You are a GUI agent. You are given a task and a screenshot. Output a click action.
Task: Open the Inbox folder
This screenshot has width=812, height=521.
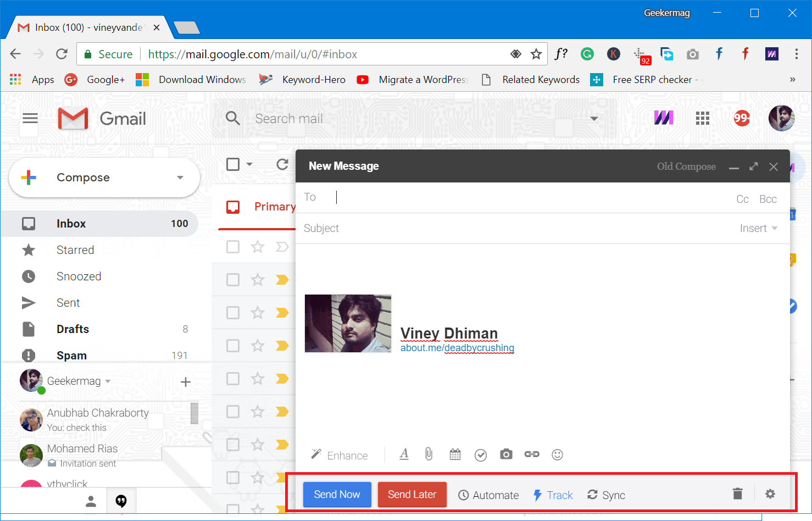(99, 224)
